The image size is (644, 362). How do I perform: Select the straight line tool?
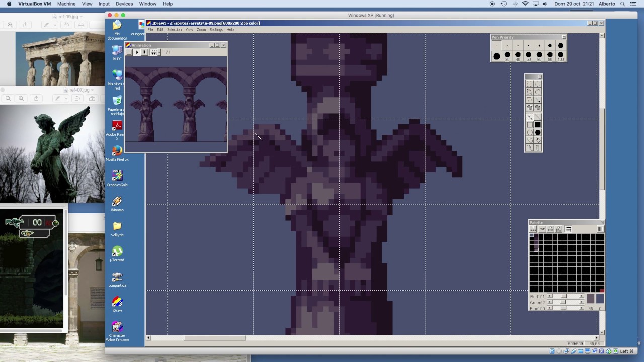(x=538, y=117)
